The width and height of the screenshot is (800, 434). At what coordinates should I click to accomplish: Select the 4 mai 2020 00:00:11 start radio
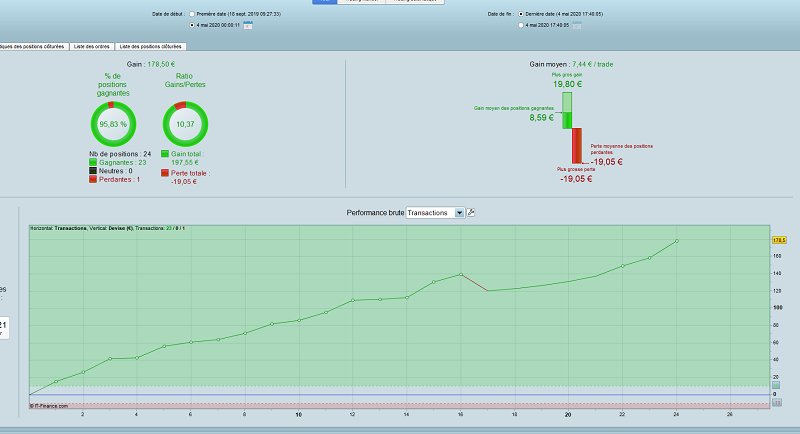pos(192,25)
